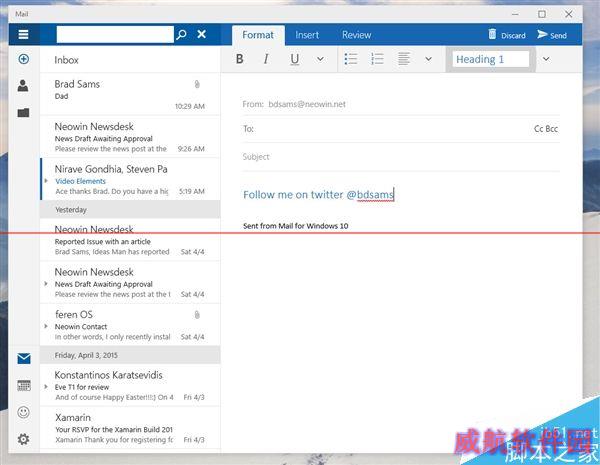Toggle Bold formatting
600x465 pixels.
tap(240, 59)
